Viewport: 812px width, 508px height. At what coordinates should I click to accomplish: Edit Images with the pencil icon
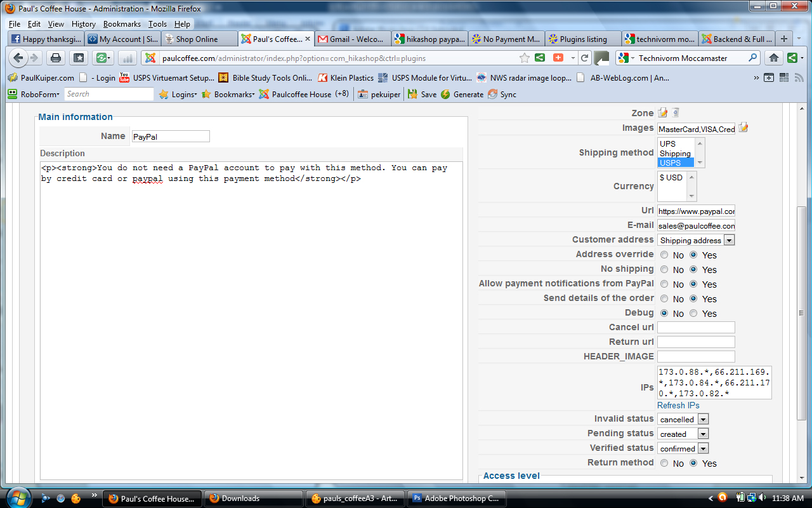[x=743, y=128]
